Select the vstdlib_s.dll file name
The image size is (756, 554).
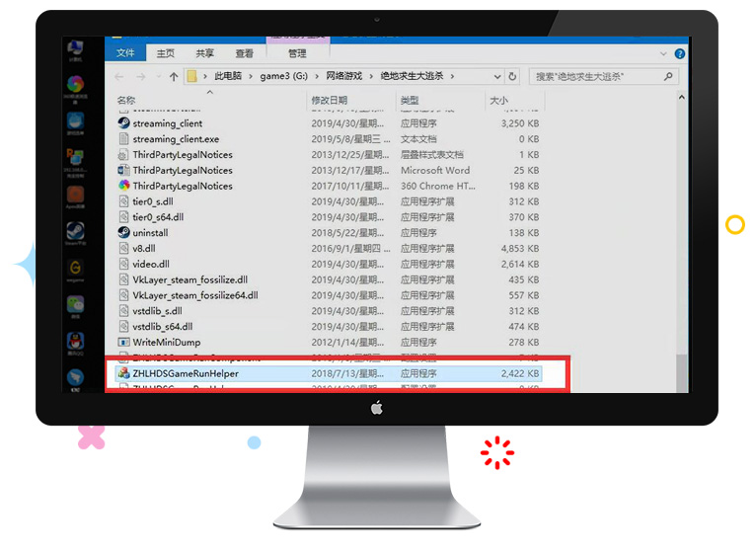[157, 311]
